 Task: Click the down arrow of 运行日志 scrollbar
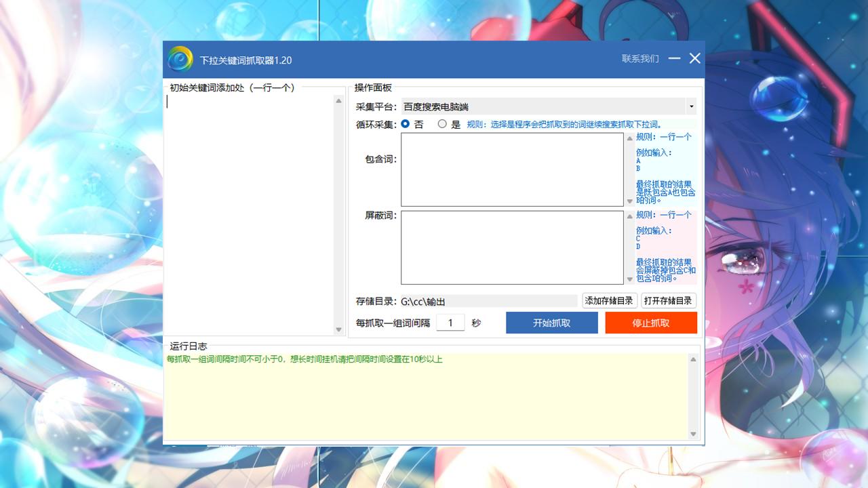click(x=693, y=434)
